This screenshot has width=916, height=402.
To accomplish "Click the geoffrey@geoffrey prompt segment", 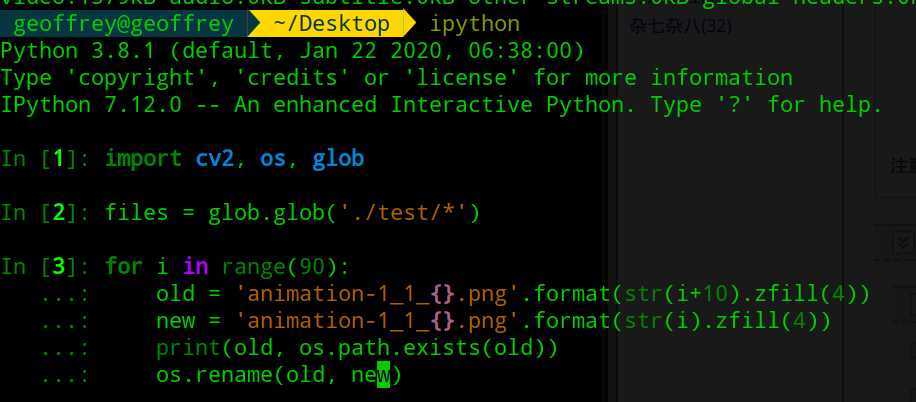I will pos(123,24).
